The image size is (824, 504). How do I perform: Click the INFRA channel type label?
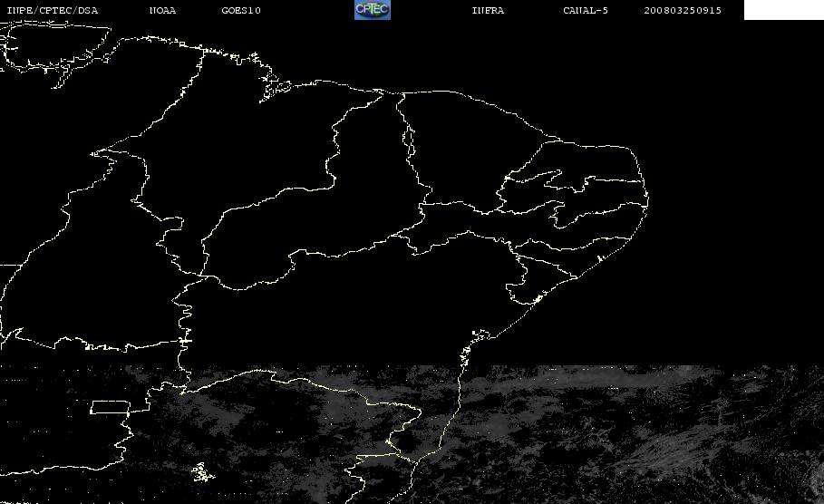coord(488,11)
